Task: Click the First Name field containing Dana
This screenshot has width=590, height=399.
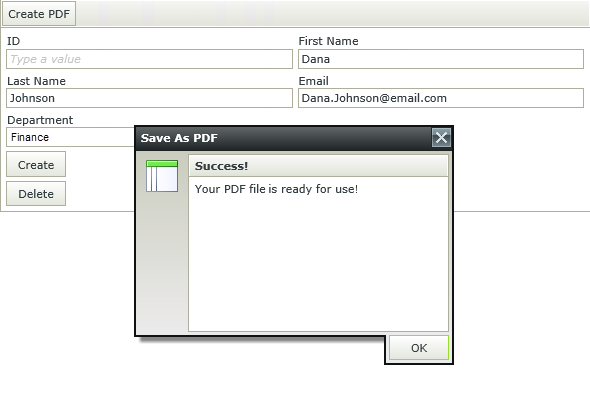Action: point(441,59)
